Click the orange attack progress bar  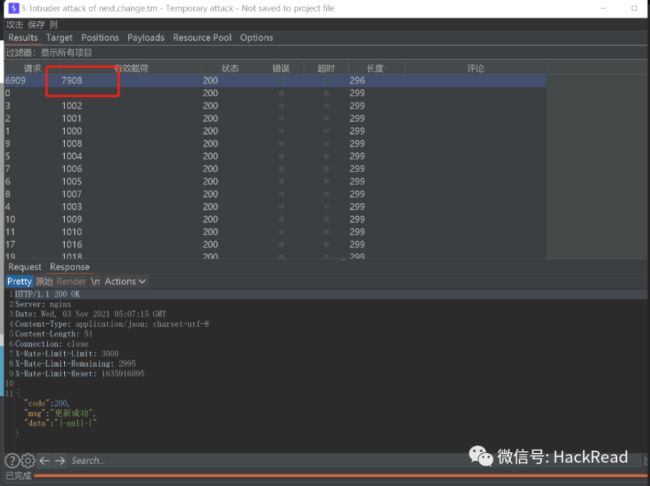pos(340,475)
